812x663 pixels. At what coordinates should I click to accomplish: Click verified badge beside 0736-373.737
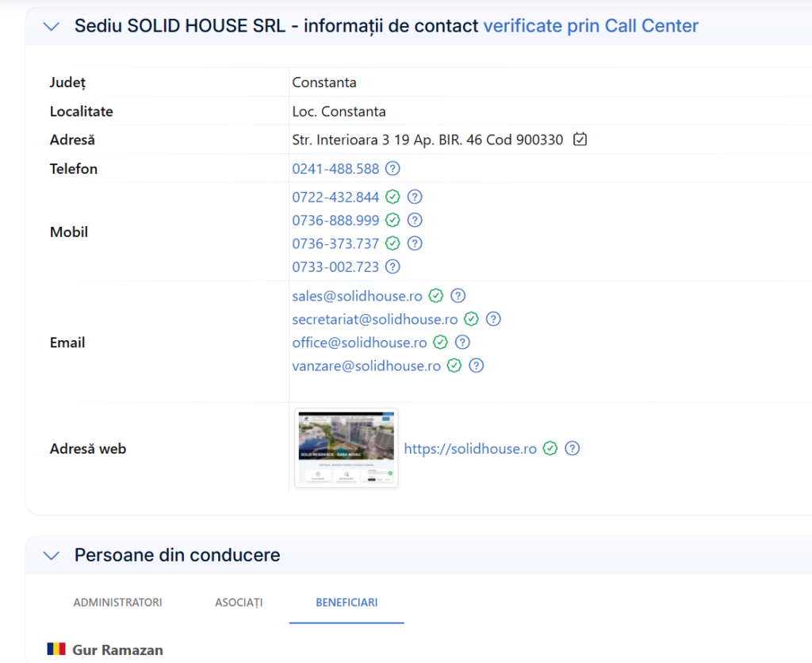click(x=393, y=243)
